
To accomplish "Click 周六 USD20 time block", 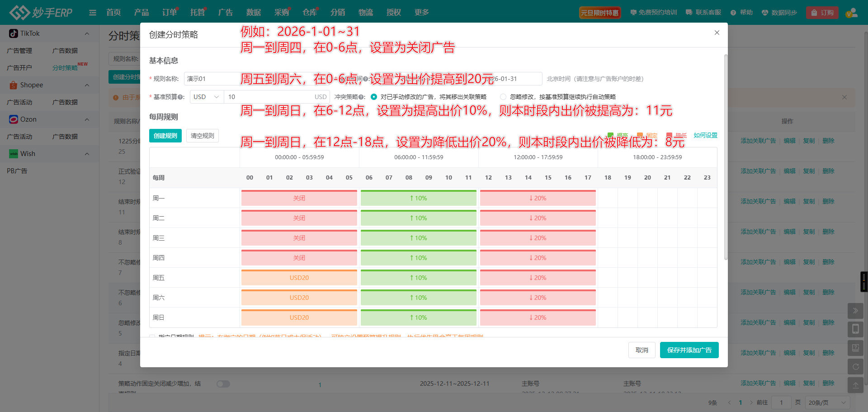I will point(299,298).
